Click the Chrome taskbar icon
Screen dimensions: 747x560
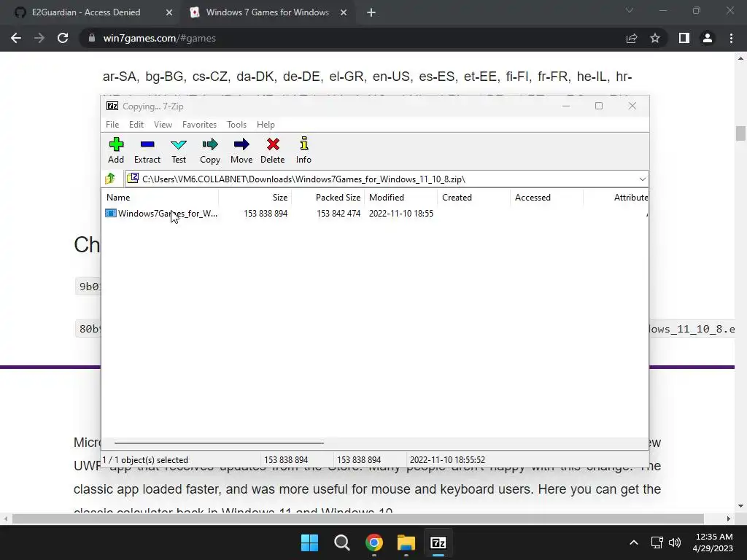[x=374, y=542]
